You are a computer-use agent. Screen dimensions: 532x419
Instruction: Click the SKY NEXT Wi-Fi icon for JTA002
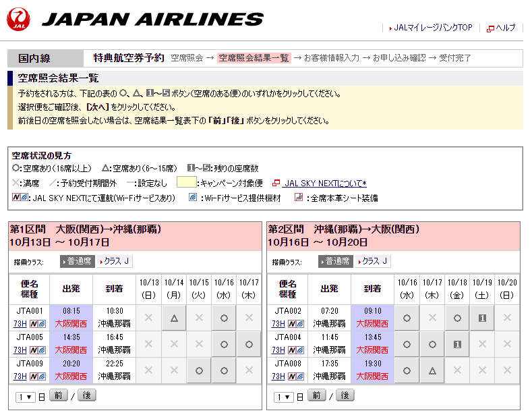296,324
